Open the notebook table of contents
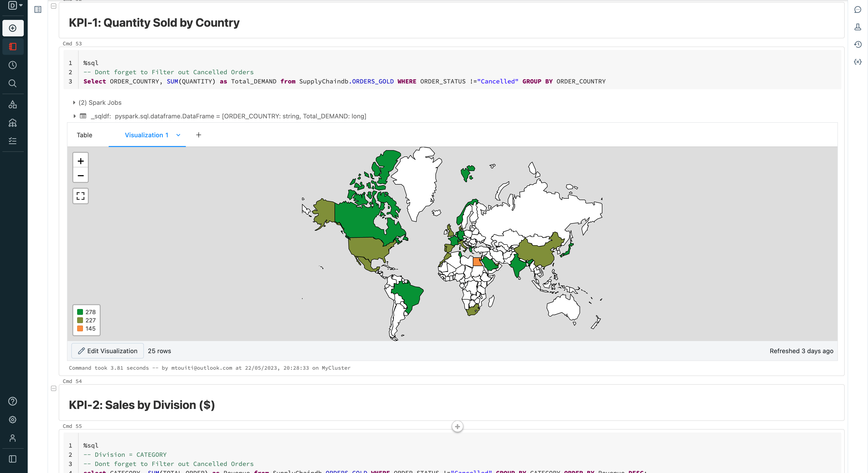This screenshot has height=473, width=868. coord(37,9)
